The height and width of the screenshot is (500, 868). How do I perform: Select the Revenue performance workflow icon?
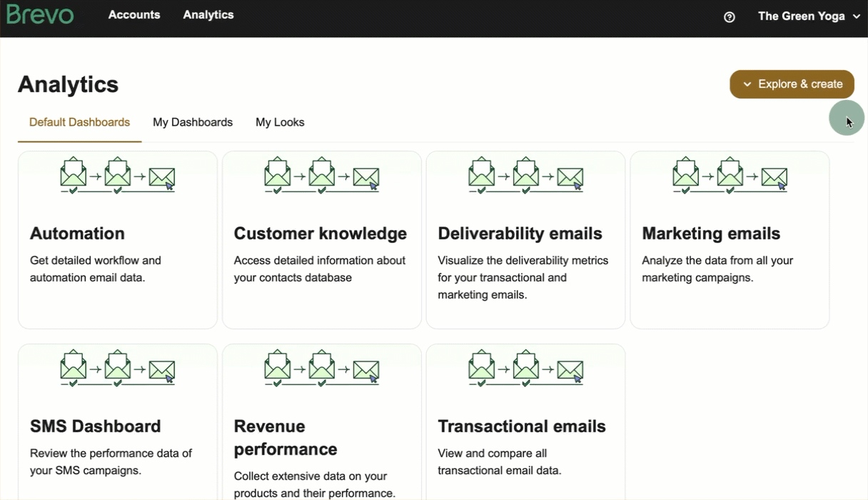pos(321,369)
